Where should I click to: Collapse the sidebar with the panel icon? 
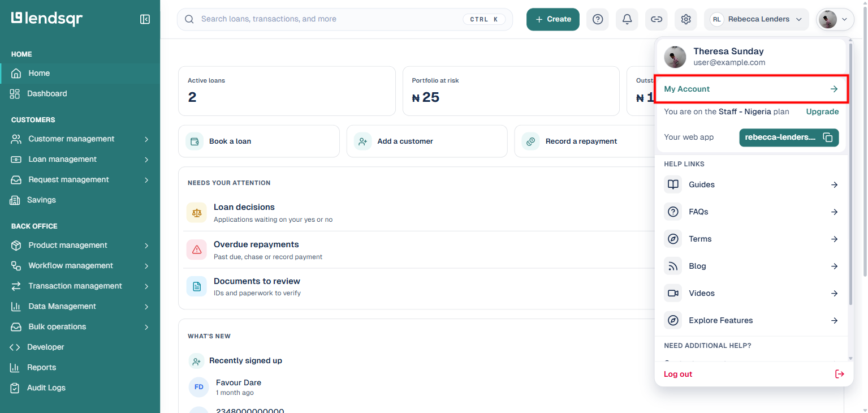[x=145, y=19]
